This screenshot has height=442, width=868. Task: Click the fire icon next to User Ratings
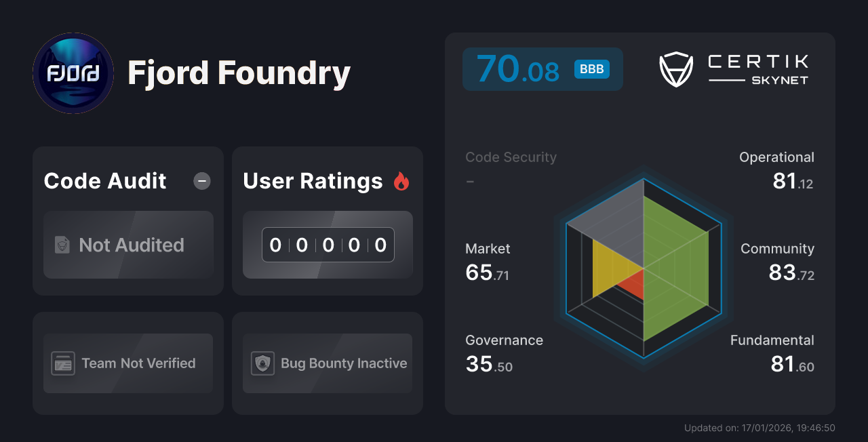(401, 180)
